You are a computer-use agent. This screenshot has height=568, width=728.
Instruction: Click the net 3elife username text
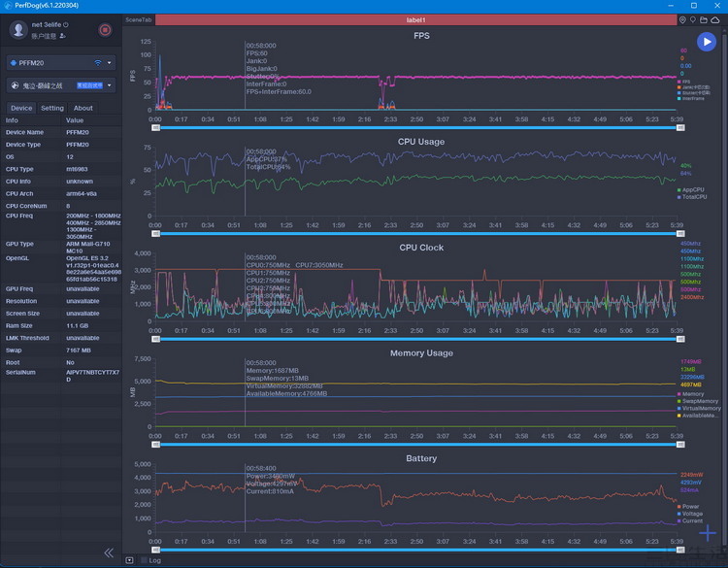point(46,24)
